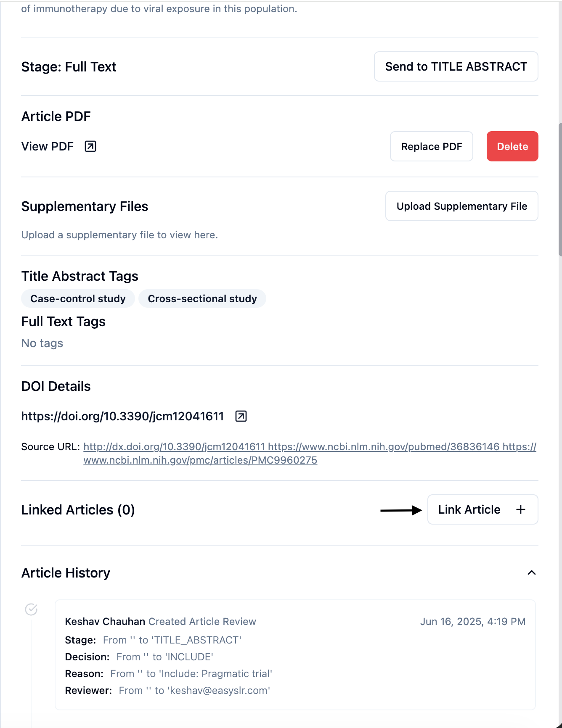Click the page vertical scrollbar
The height and width of the screenshot is (728, 562).
[559, 189]
